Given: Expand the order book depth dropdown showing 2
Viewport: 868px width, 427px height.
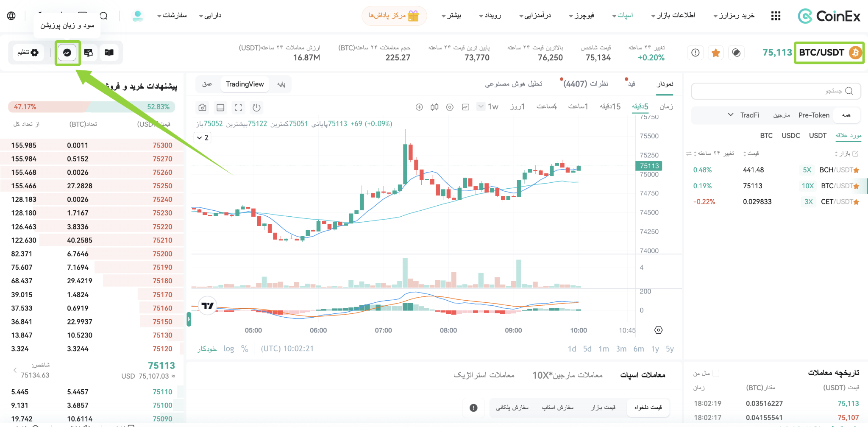Looking at the screenshot, I should 203,138.
